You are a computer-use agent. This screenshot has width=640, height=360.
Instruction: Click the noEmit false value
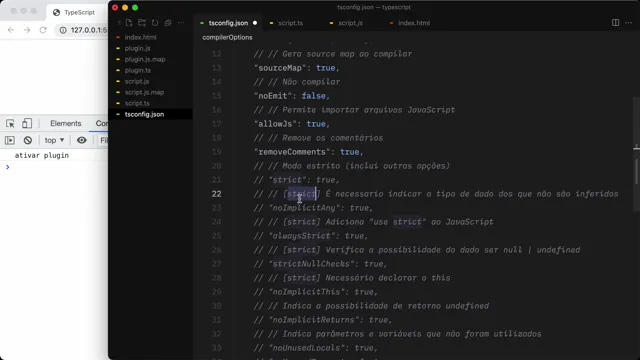tap(313, 96)
